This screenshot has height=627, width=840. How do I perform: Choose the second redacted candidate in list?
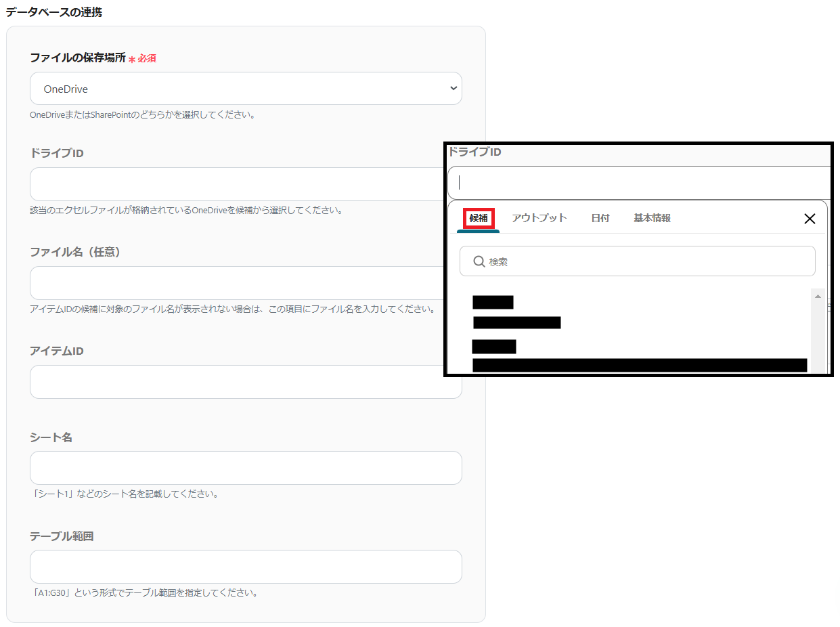pos(638,356)
